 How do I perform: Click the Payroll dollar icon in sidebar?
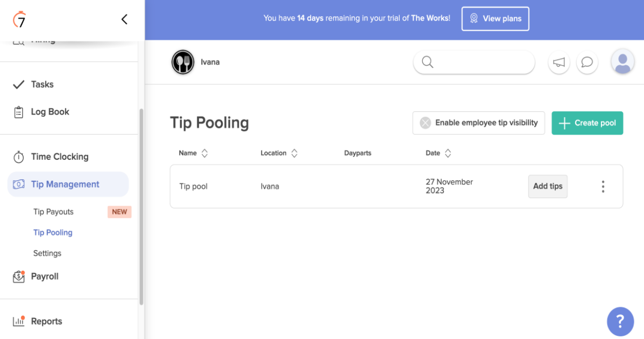(18, 276)
